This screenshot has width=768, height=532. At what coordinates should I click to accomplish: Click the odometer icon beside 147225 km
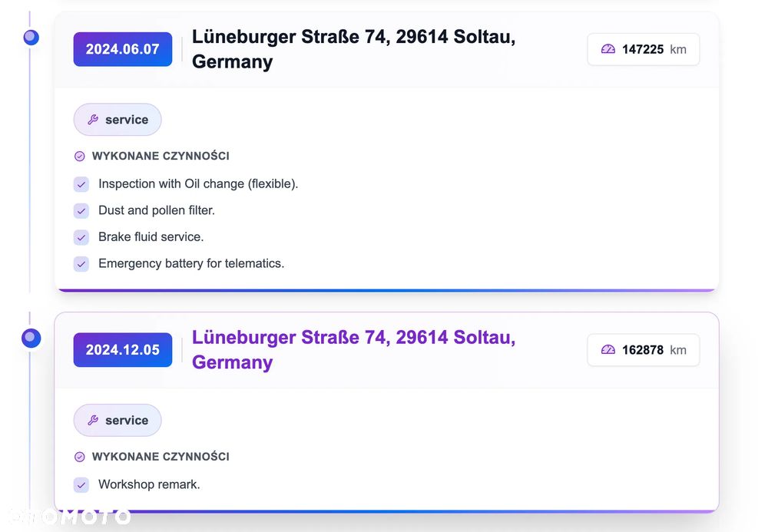(607, 49)
